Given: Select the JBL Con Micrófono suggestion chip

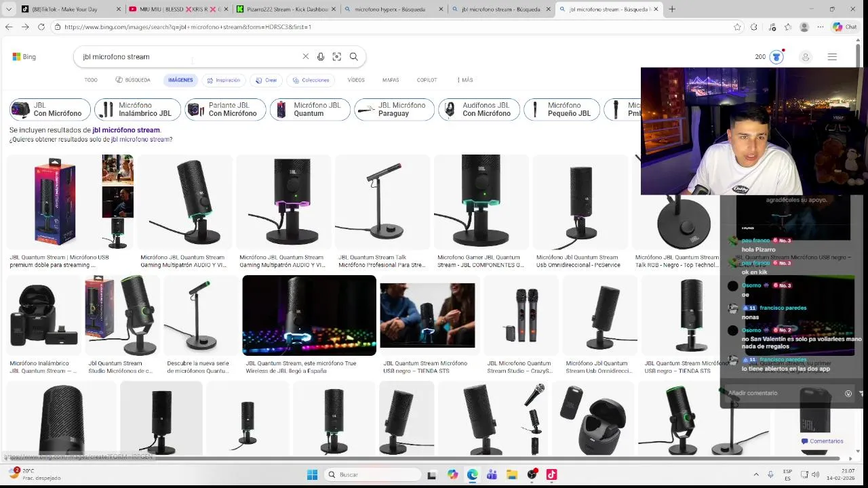Looking at the screenshot, I should pyautogui.click(x=50, y=109).
